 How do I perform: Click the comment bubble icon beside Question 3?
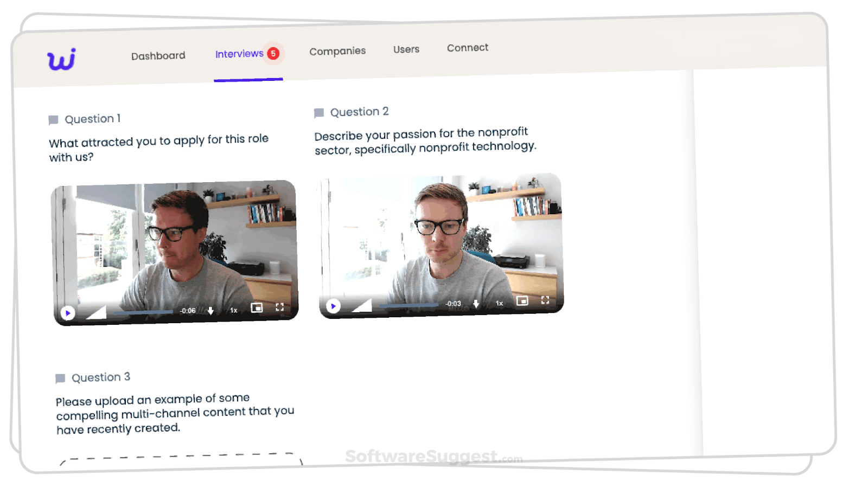click(x=61, y=377)
